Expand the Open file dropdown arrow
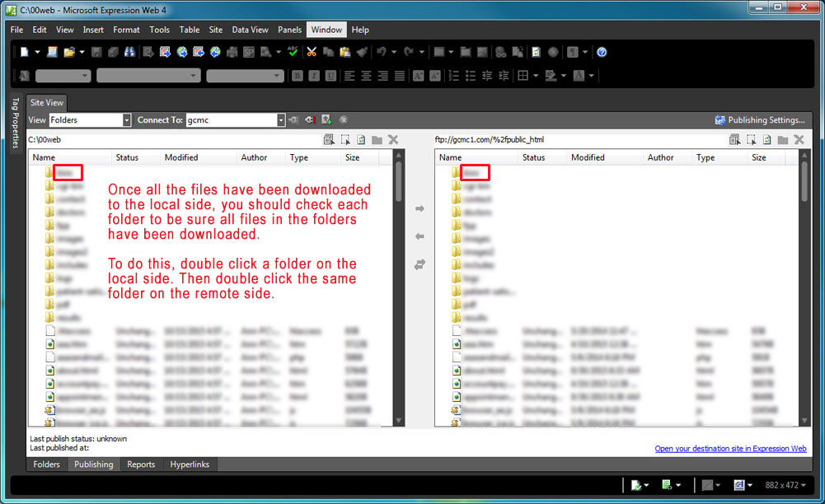825x504 pixels. [x=82, y=52]
